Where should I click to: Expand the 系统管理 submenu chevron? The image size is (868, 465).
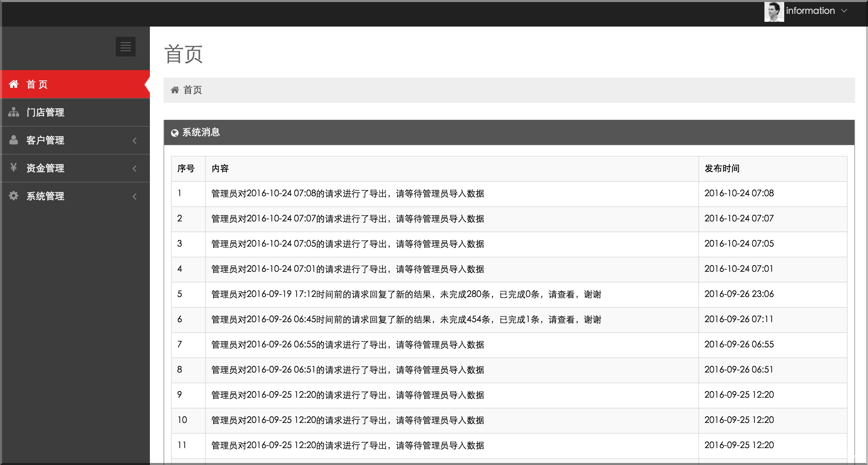click(x=135, y=196)
